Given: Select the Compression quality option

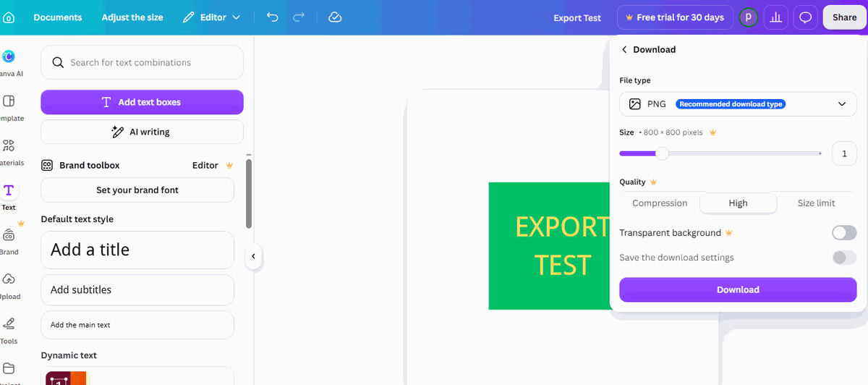Looking at the screenshot, I should click(x=660, y=203).
